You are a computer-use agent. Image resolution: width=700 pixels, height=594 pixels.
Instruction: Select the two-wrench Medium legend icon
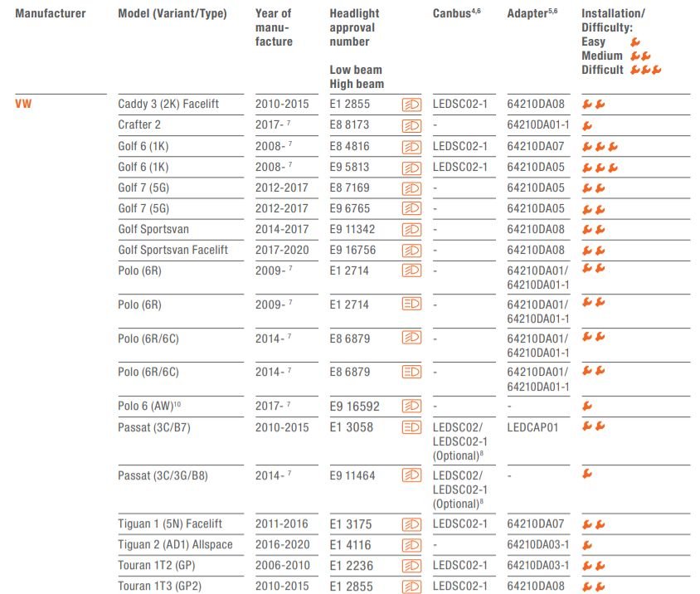coord(639,56)
